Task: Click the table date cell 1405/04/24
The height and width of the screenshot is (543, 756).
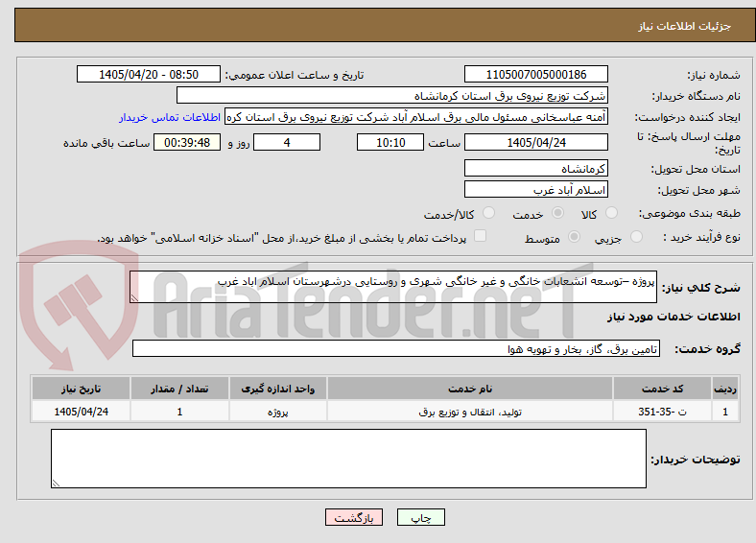Action: coord(81,412)
